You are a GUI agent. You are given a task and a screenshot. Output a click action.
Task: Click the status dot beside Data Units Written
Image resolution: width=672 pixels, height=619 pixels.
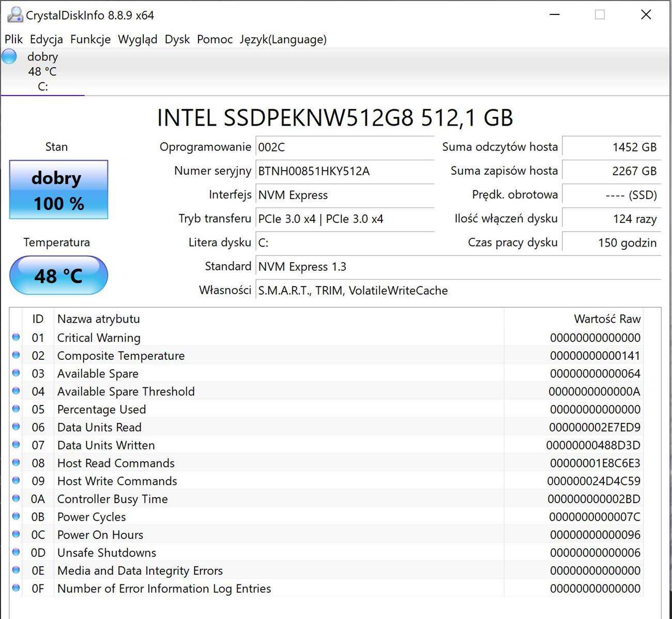[x=16, y=445]
